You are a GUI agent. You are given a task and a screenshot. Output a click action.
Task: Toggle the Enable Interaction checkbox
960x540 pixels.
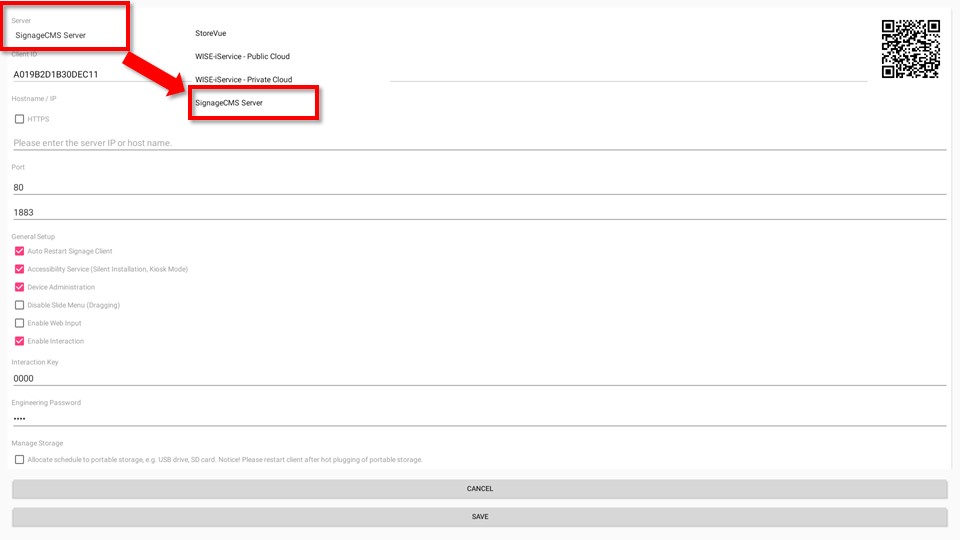click(19, 341)
